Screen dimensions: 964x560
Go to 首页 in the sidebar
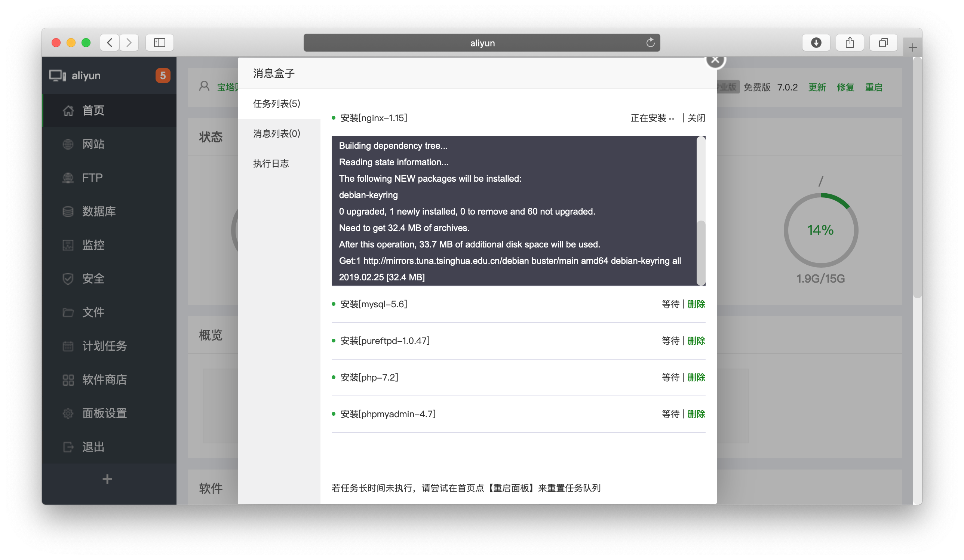tap(109, 111)
